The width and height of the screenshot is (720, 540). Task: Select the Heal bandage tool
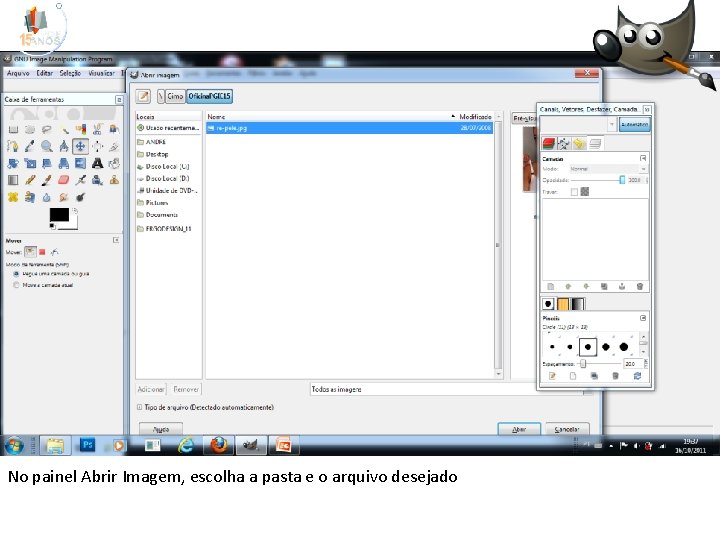(13, 197)
